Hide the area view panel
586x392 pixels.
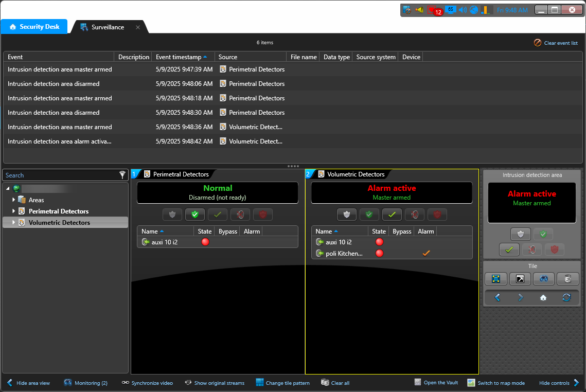click(28, 383)
